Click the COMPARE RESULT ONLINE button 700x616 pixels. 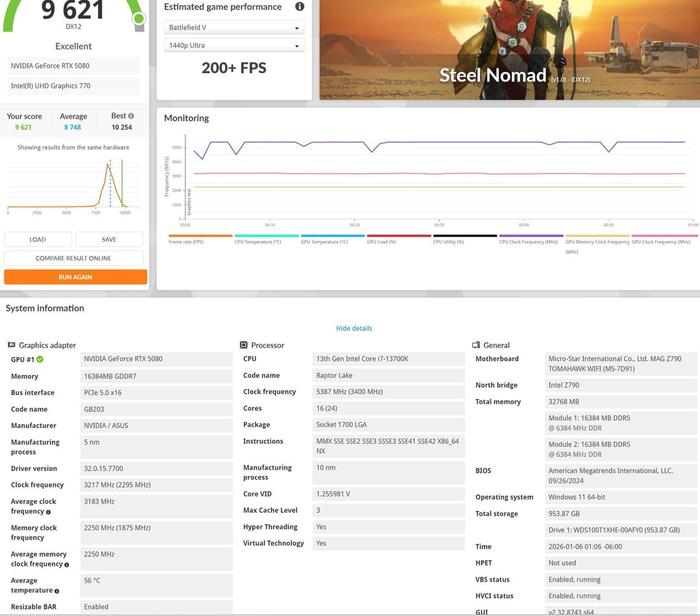pos(73,258)
